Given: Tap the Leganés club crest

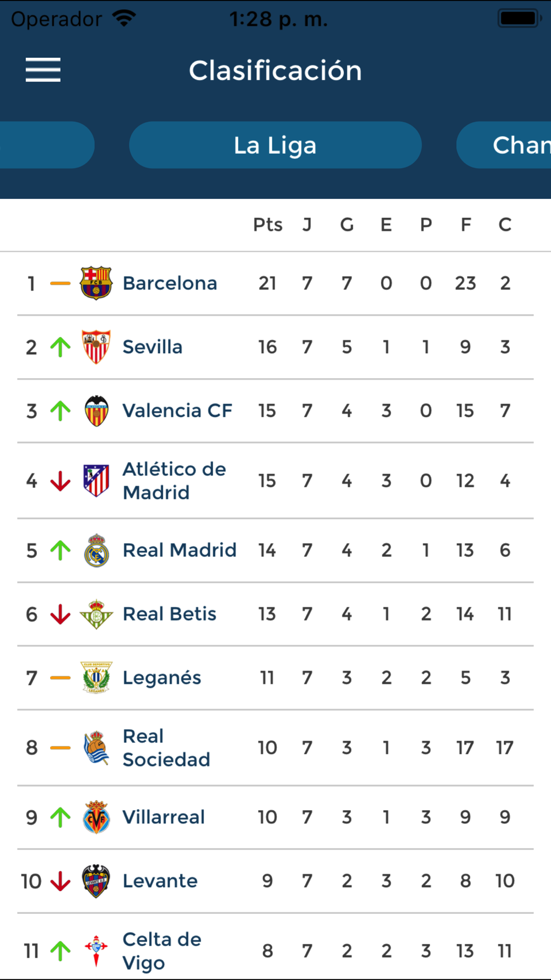Looking at the screenshot, I should [x=96, y=677].
